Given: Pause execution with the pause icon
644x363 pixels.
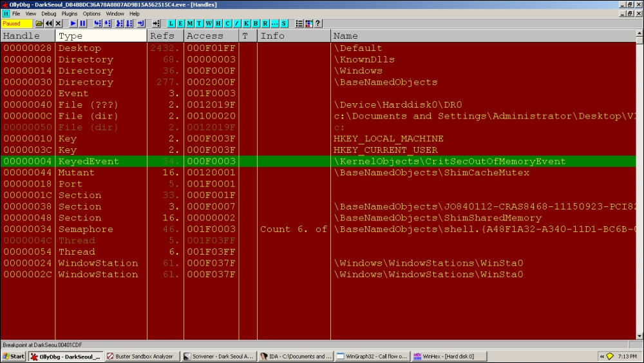Looking at the screenshot, I should coord(82,23).
